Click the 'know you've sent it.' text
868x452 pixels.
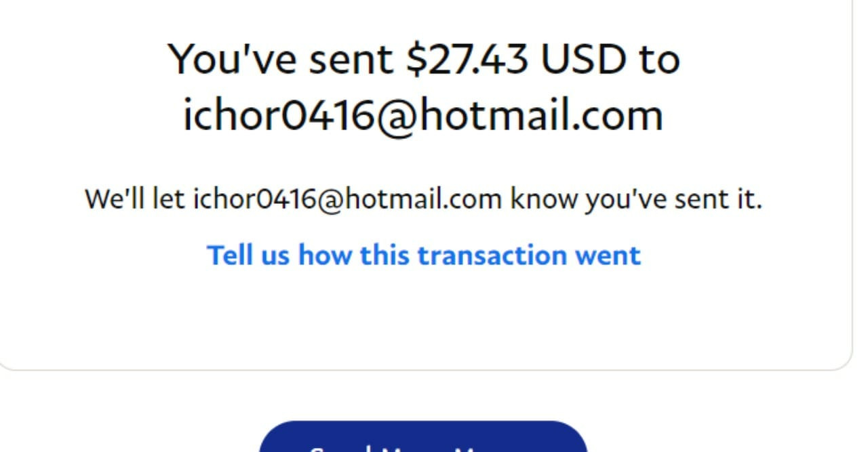tap(636, 199)
